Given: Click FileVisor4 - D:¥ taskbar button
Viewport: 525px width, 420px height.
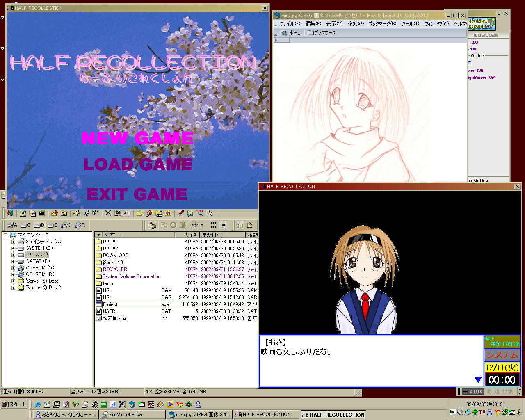Looking at the screenshot, I should 132,415.
